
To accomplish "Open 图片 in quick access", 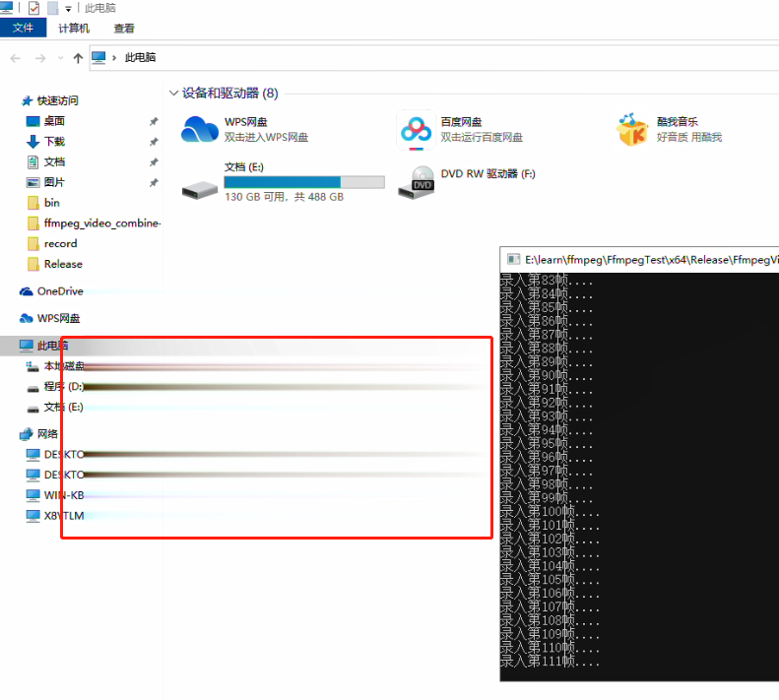I will click(x=54, y=182).
